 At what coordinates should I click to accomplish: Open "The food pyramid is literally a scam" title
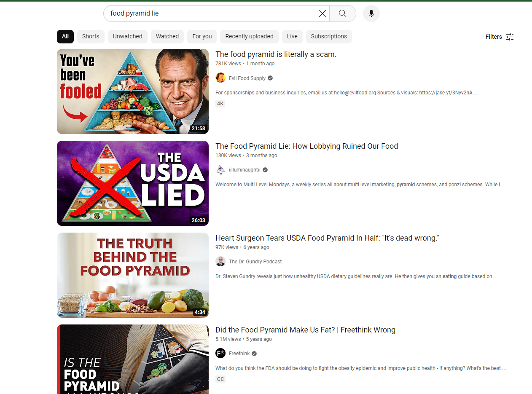276,54
